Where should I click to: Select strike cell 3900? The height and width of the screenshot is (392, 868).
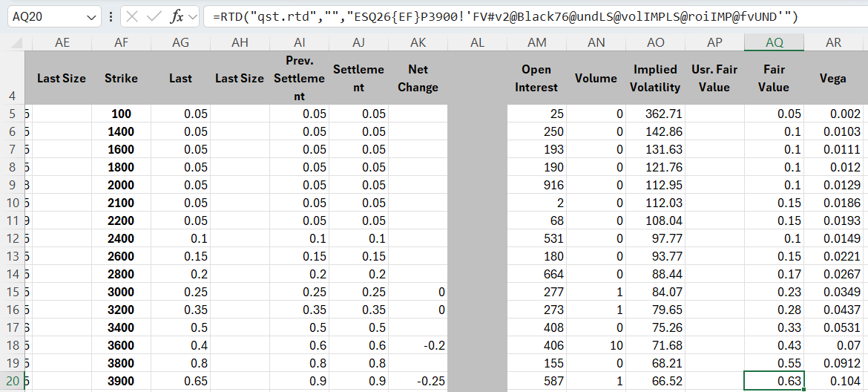[121, 381]
